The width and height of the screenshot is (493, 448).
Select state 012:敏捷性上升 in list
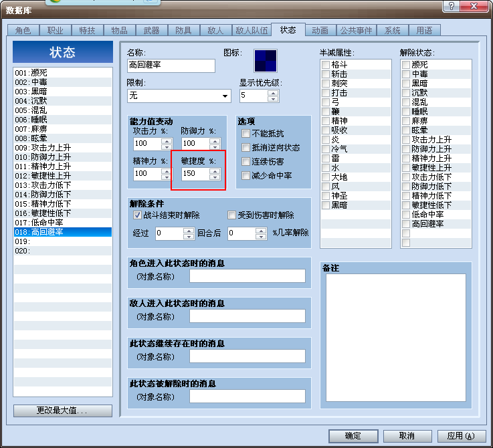[x=63, y=176]
